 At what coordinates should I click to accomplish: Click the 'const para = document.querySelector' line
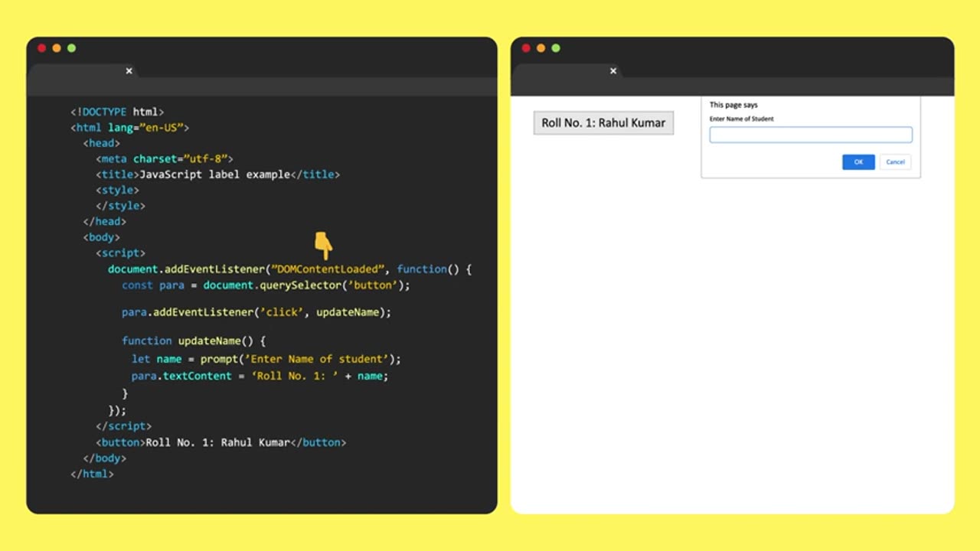point(266,285)
